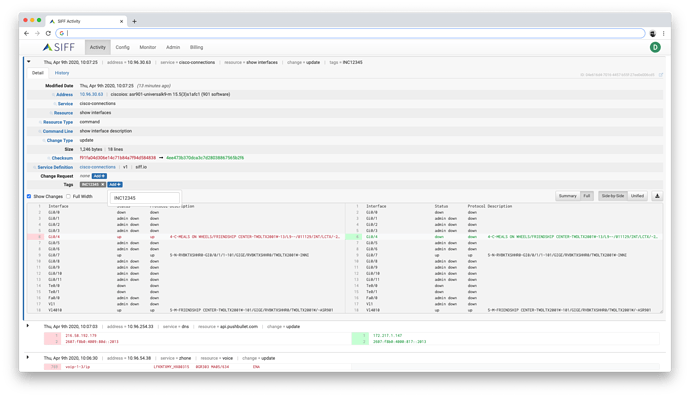Close the SIFF Activity tab
690x396 pixels.
121,21
